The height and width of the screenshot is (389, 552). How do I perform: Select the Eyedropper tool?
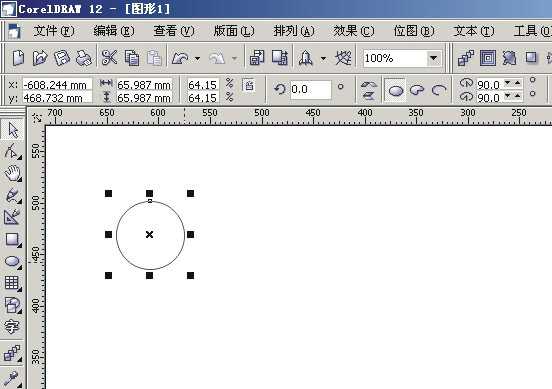(x=12, y=378)
